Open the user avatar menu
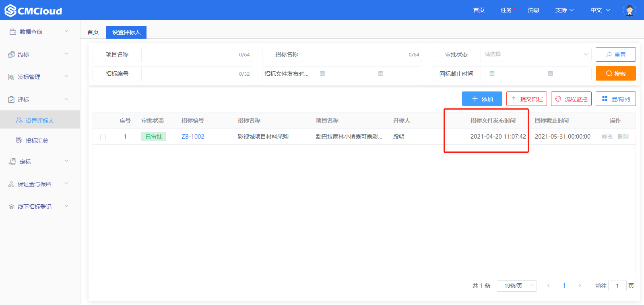This screenshot has width=644, height=305. pyautogui.click(x=629, y=10)
